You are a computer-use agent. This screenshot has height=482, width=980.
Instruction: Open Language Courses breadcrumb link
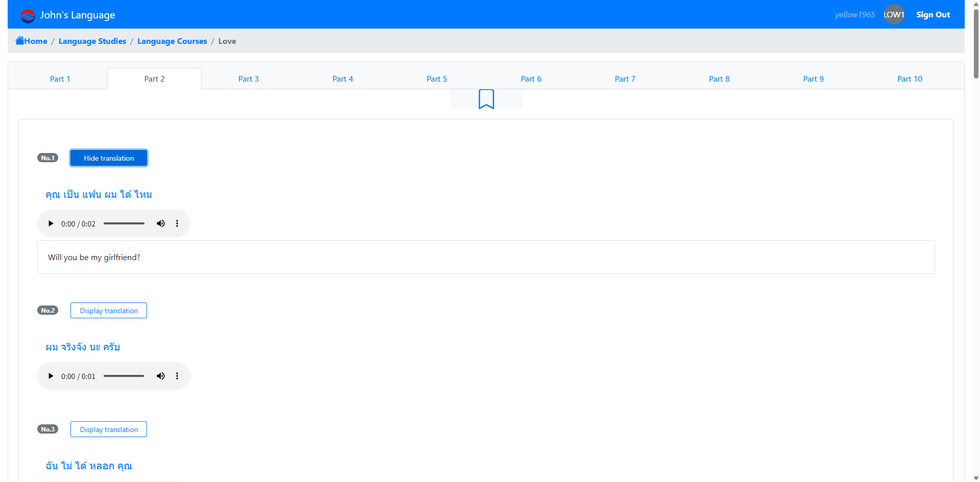click(172, 41)
